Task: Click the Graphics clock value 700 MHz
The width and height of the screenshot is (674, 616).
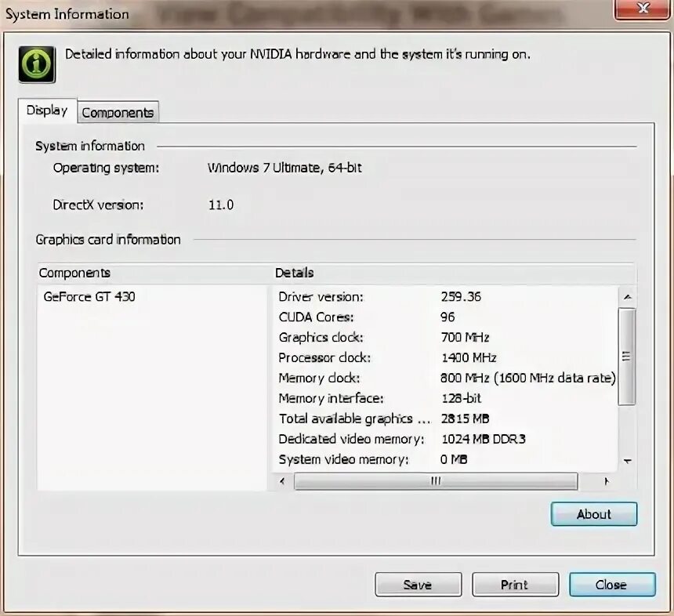Action: 465,337
